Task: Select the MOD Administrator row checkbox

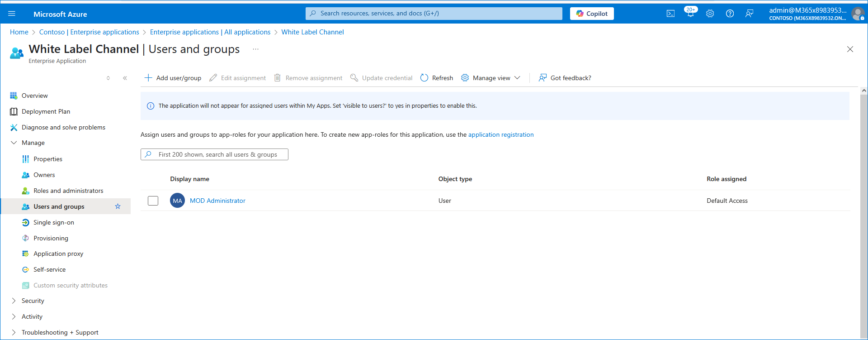Action: coord(153,201)
